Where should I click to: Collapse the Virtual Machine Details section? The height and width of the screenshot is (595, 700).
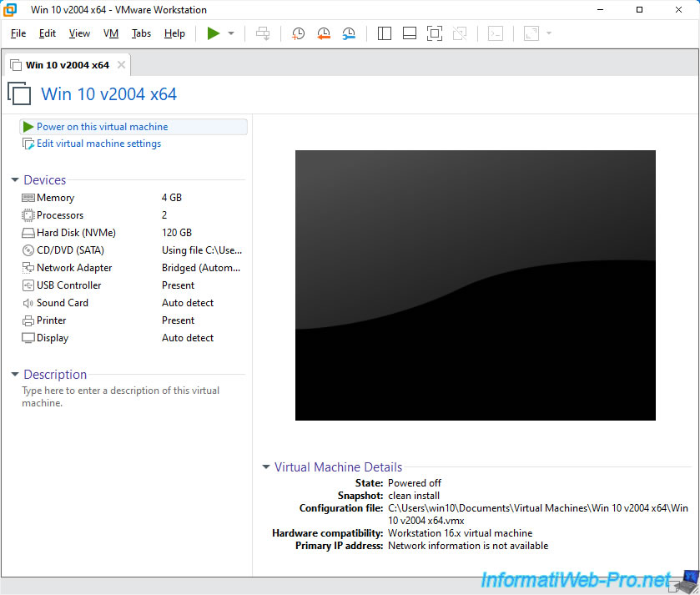[x=266, y=466]
